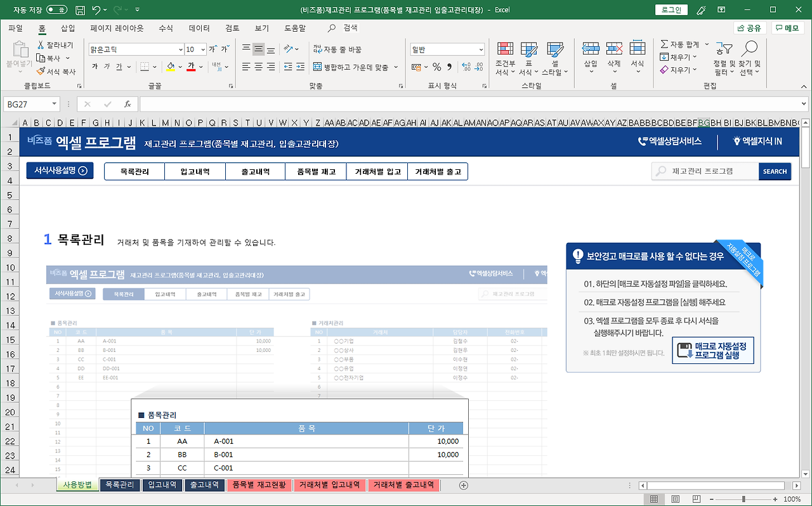Insert a function with the fx button
812x506 pixels.
tap(128, 104)
